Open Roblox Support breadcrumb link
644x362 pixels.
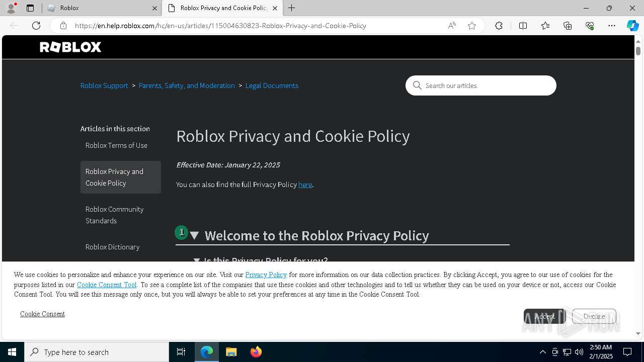[104, 85]
